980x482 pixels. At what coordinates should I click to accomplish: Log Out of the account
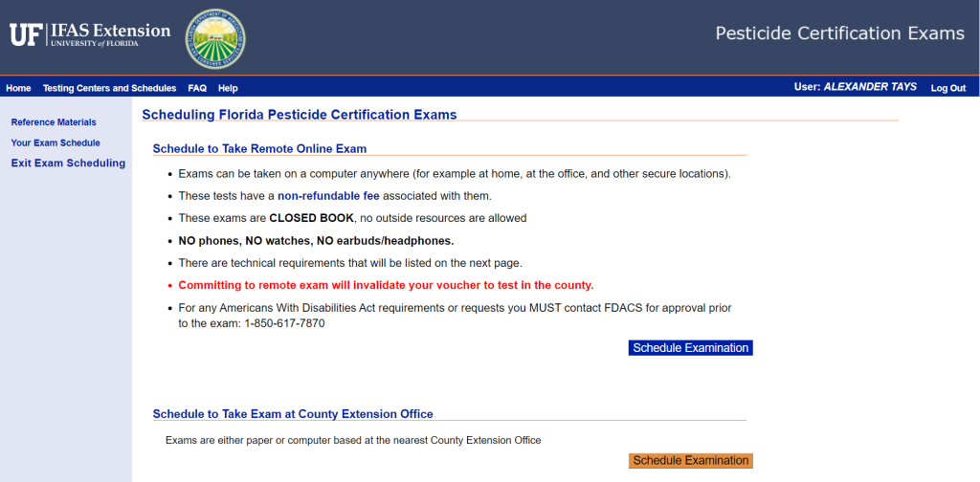947,88
